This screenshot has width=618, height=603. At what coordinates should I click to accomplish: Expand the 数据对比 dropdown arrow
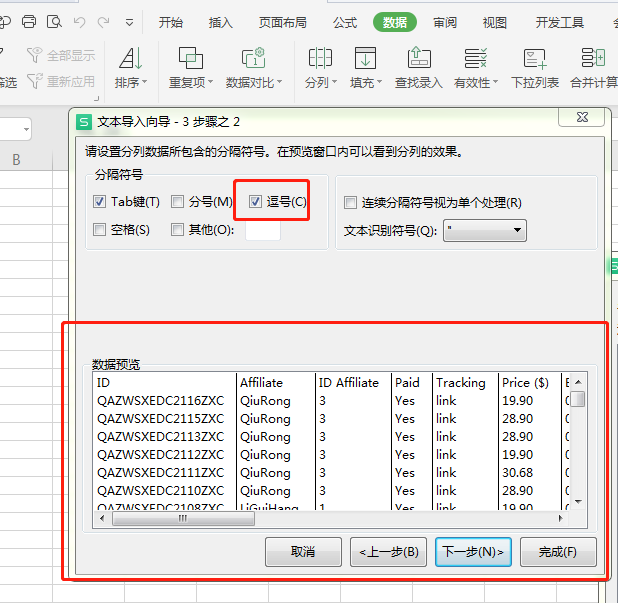point(279,82)
